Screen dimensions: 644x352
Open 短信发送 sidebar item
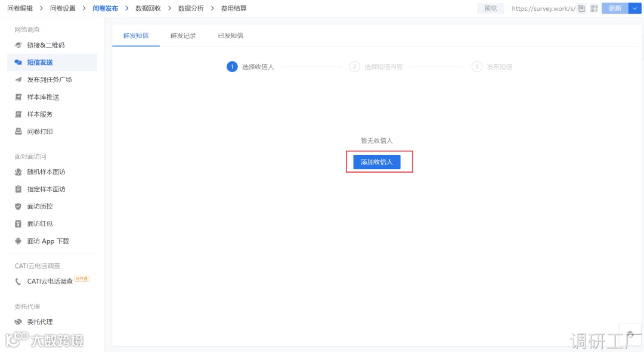click(x=52, y=63)
